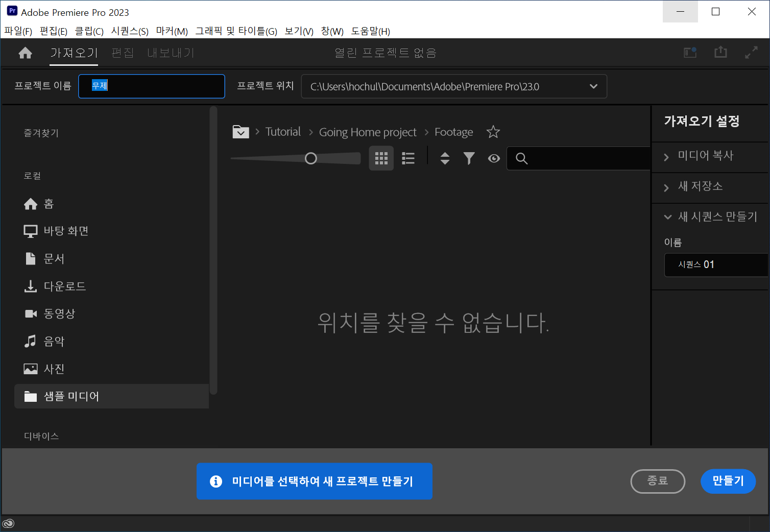770x532 pixels.
Task: Open Creative Cloud icon in status bar
Action: pyautogui.click(x=8, y=523)
